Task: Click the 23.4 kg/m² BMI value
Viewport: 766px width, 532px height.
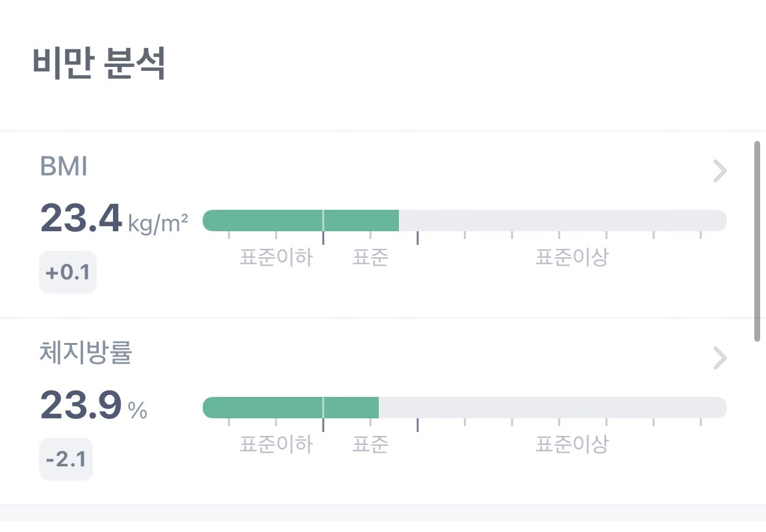Action: [114, 218]
